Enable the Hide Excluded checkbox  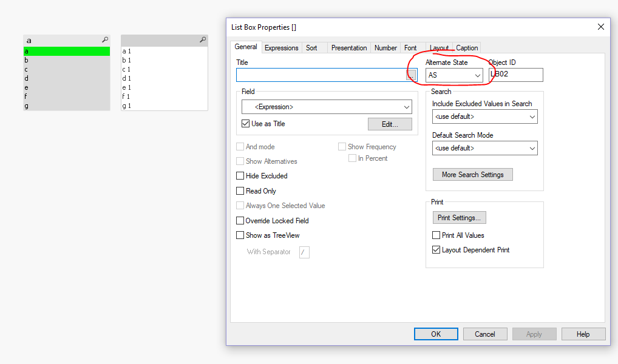(x=240, y=176)
